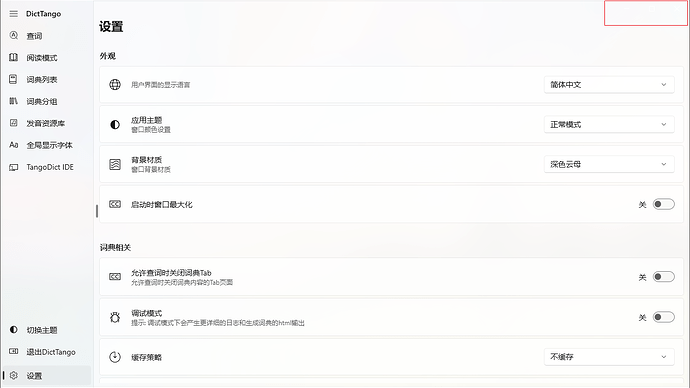
Task: Click the 阅读模式 book icon
Action: click(14, 57)
